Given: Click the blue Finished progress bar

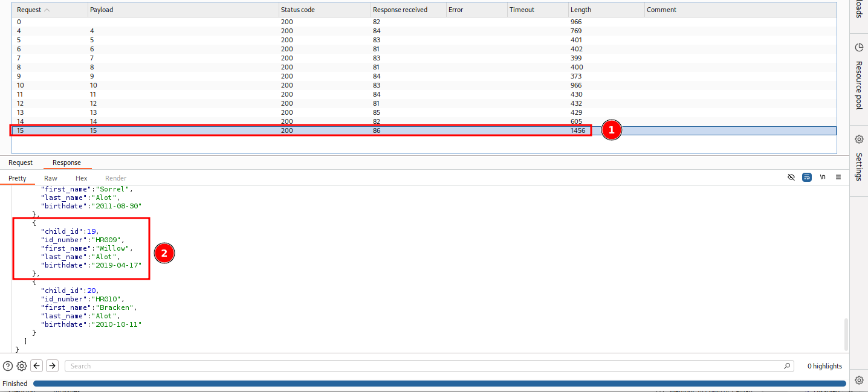Looking at the screenshot, I should [423, 383].
